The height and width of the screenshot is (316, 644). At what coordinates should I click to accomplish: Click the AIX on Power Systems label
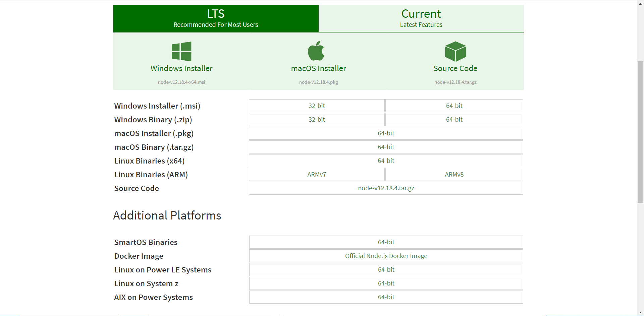(x=153, y=297)
